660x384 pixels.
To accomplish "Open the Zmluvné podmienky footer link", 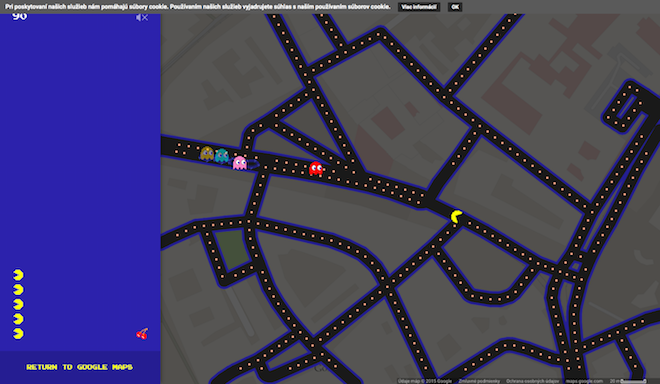I will coord(479,381).
